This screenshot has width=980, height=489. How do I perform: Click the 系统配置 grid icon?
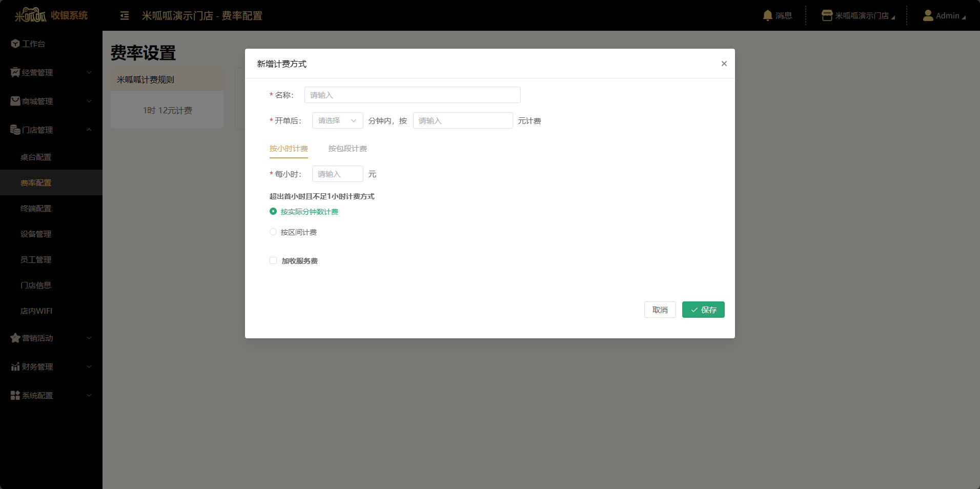15,395
